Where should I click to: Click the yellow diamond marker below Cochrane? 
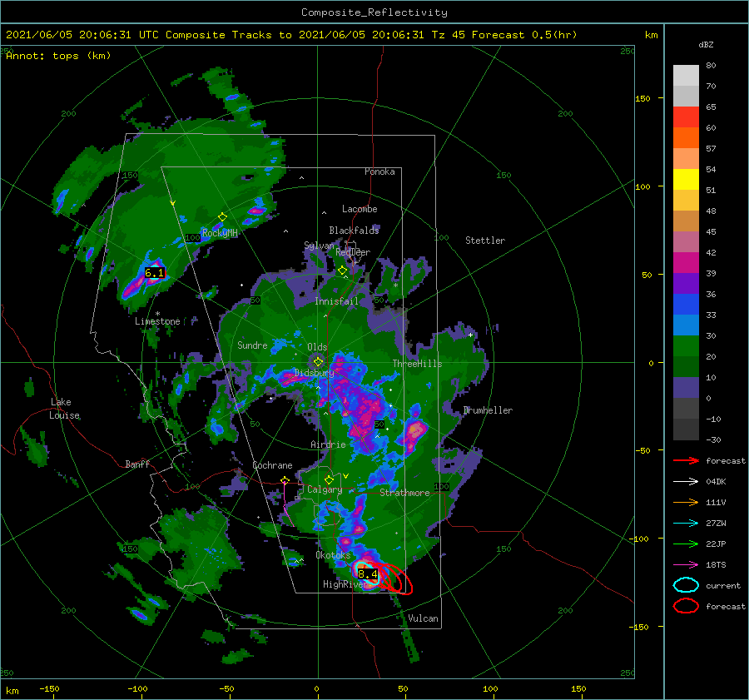coord(285,479)
